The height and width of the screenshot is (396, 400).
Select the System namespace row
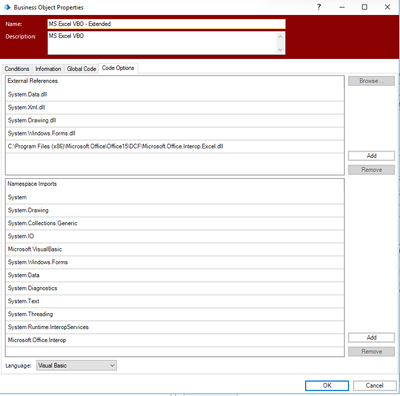click(x=175, y=198)
